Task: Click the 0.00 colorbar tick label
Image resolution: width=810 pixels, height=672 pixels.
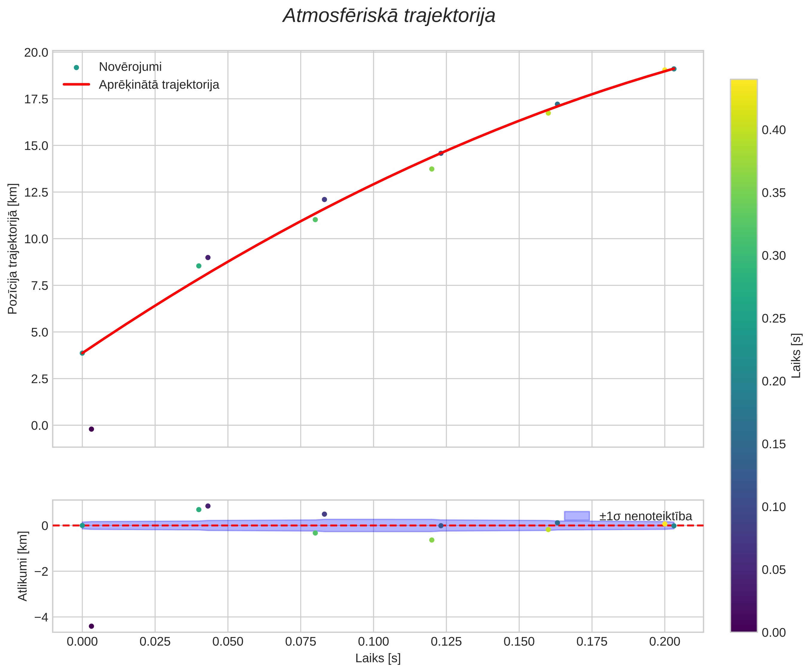Action: tap(774, 632)
